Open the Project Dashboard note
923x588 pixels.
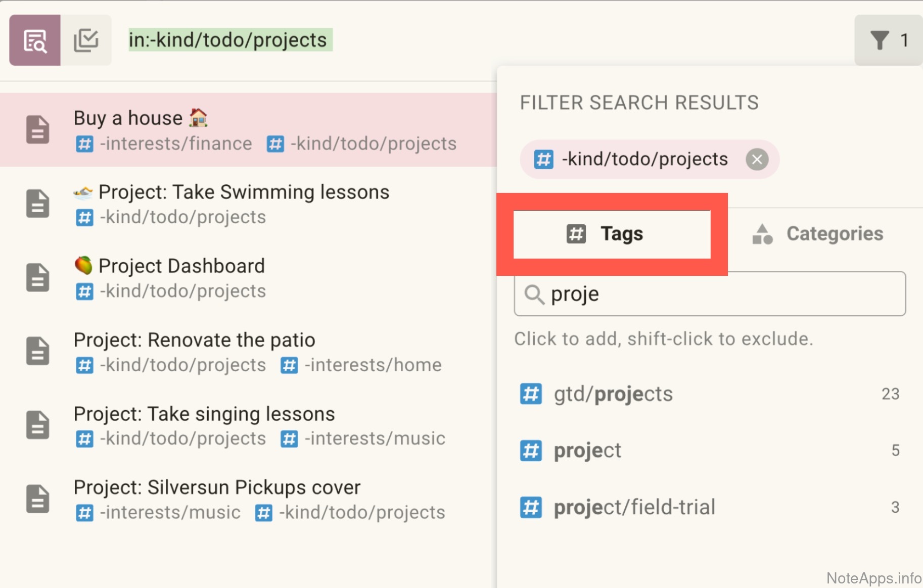click(x=181, y=266)
